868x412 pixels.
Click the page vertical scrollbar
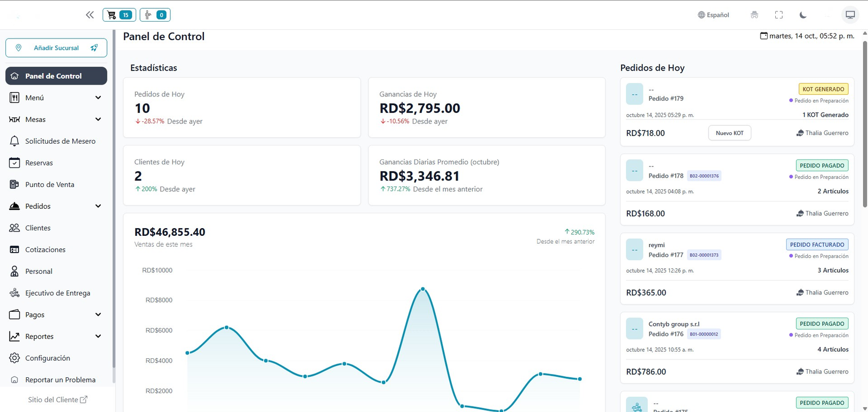865,124
